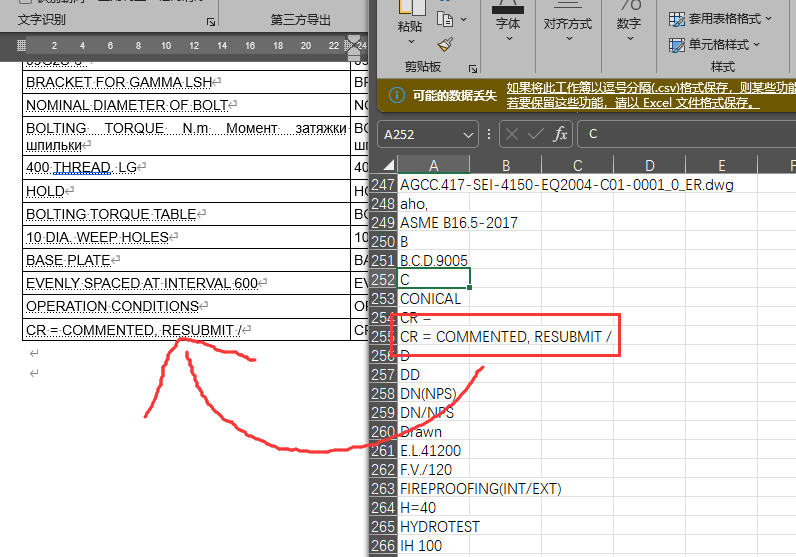Click the 套用表格格式 table format icon
This screenshot has width=796, height=557.
(x=677, y=19)
